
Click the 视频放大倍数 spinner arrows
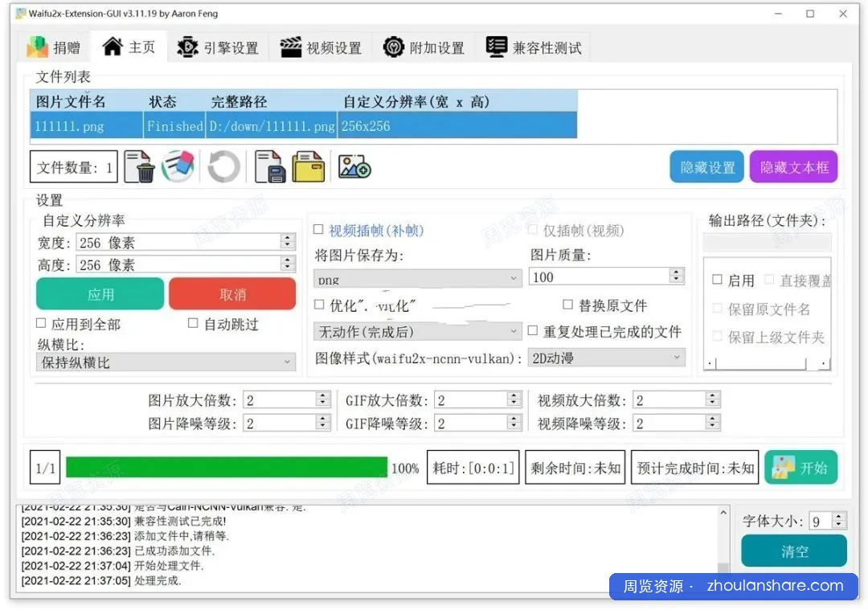pyautogui.click(x=713, y=399)
